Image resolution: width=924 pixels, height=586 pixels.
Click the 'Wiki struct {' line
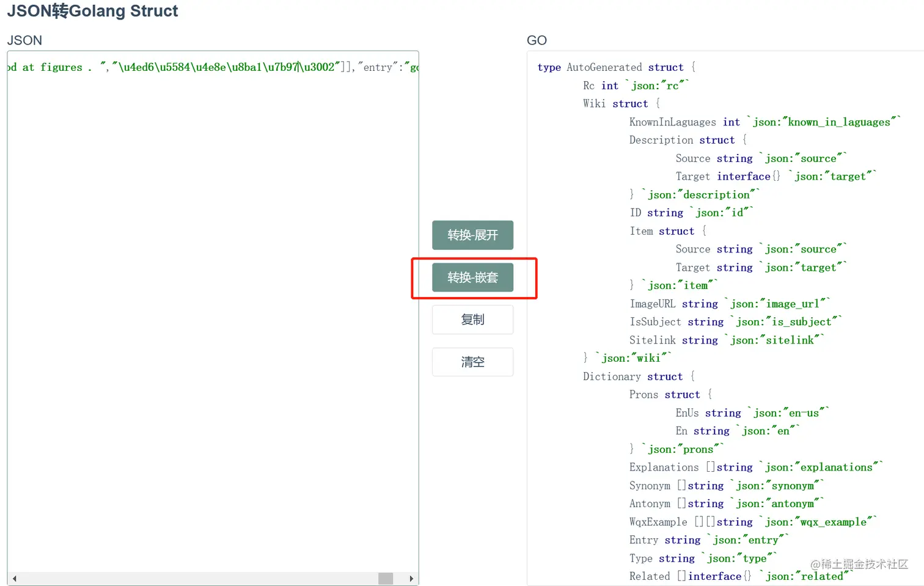[x=621, y=104]
